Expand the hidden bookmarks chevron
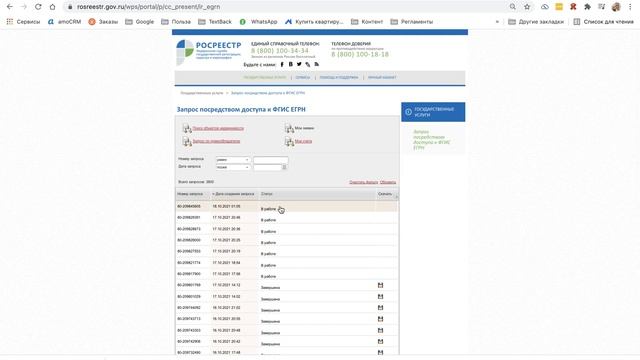Screen dimensions: 640x360 tap(497, 22)
